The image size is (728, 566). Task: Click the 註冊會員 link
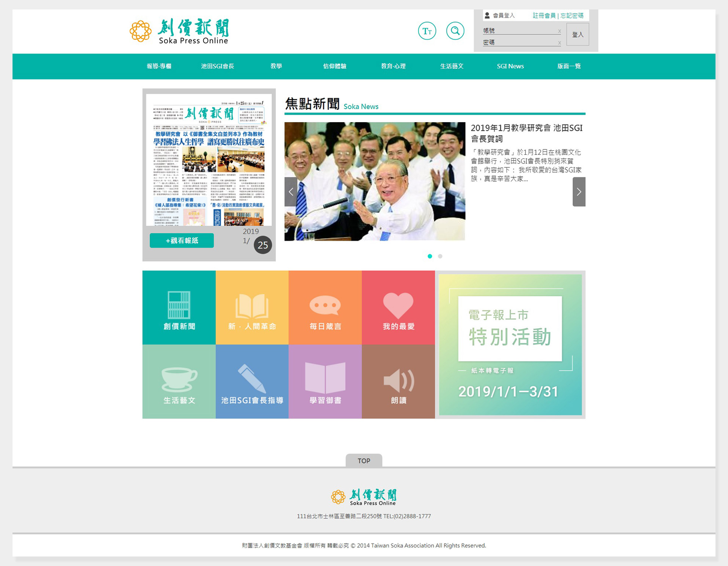coord(544,16)
